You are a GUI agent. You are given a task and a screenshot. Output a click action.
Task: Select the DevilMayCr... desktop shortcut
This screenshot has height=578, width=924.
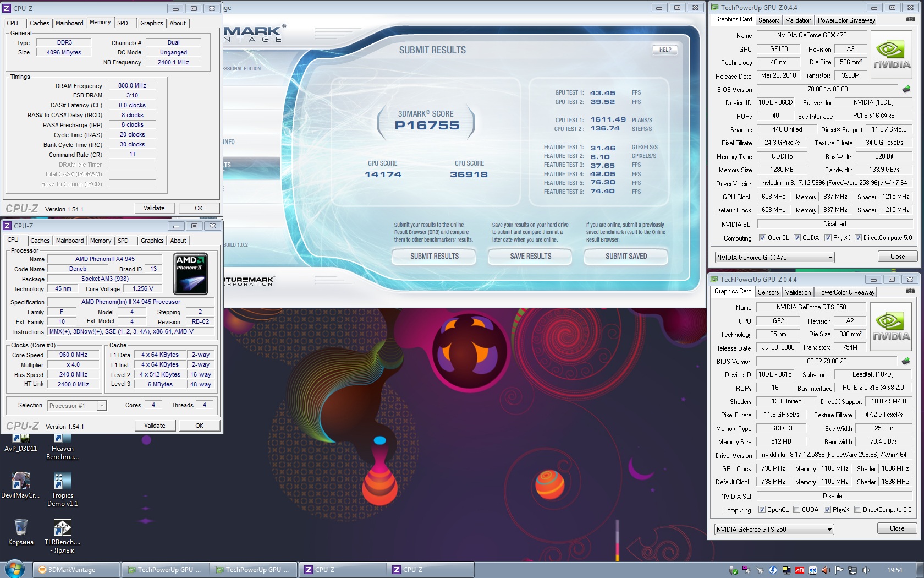point(20,486)
